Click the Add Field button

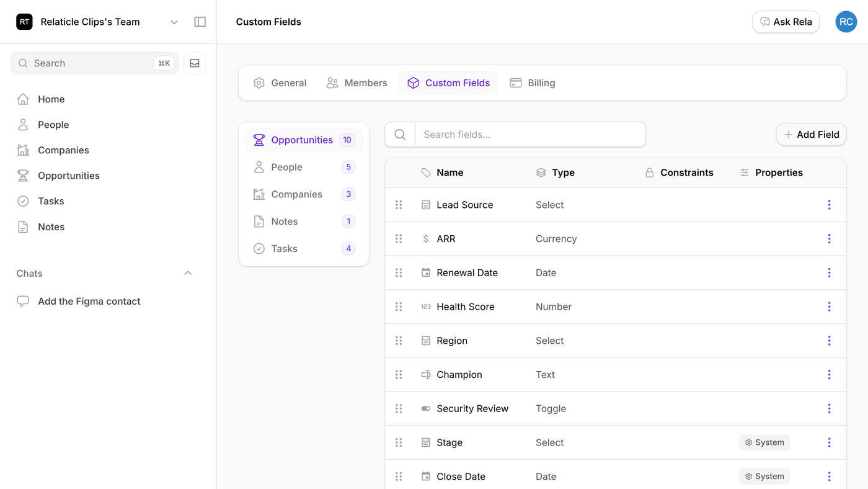click(x=811, y=135)
